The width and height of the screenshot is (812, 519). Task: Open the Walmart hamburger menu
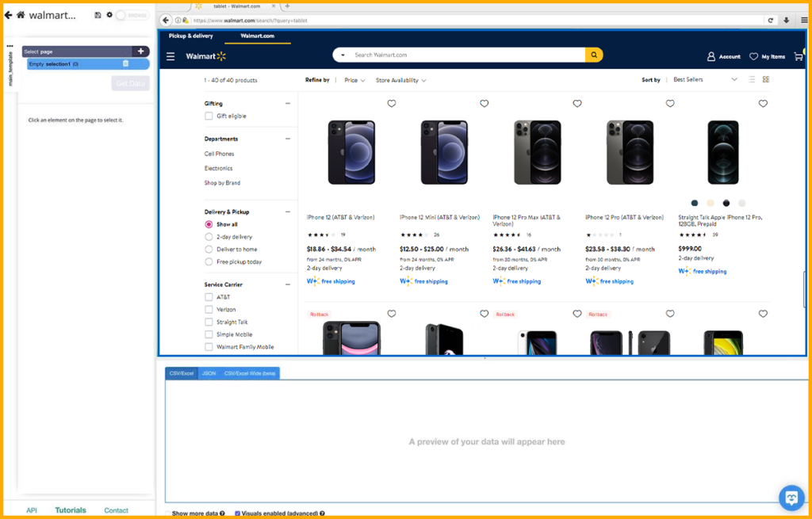pos(170,56)
